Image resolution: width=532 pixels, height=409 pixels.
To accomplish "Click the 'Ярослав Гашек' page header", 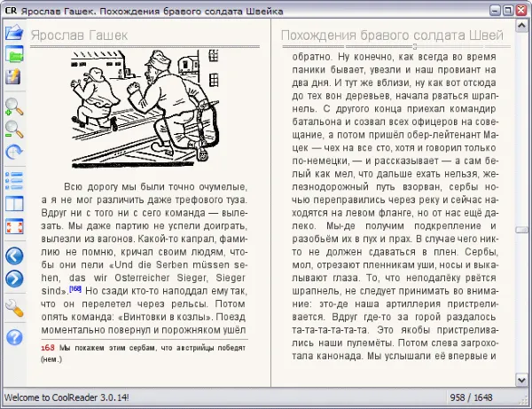I will (x=79, y=35).
